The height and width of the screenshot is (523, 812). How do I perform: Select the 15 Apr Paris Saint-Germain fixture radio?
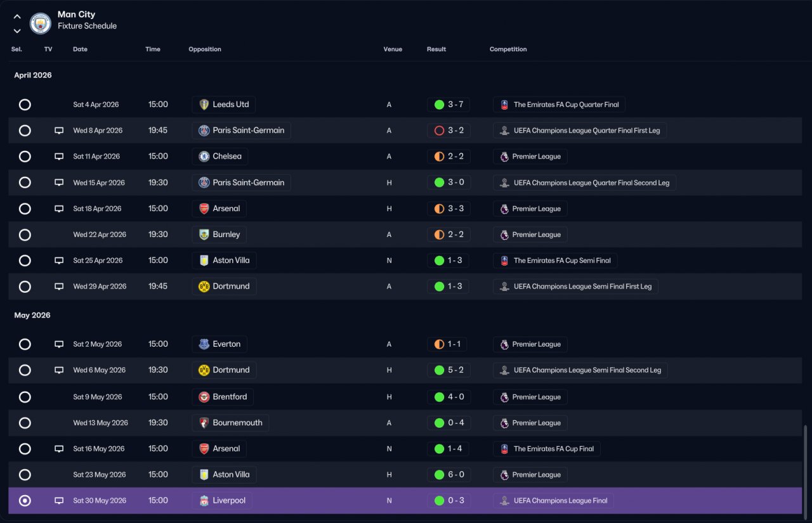point(25,183)
